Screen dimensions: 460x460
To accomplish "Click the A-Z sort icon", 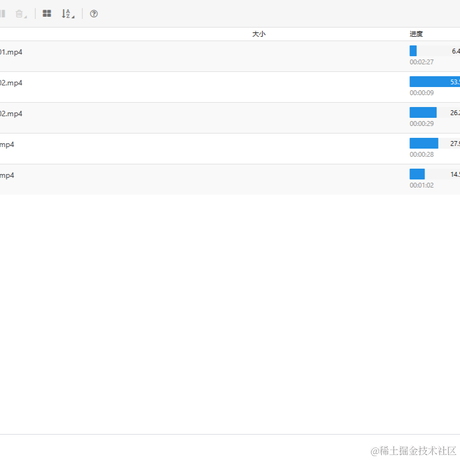I will point(66,14).
